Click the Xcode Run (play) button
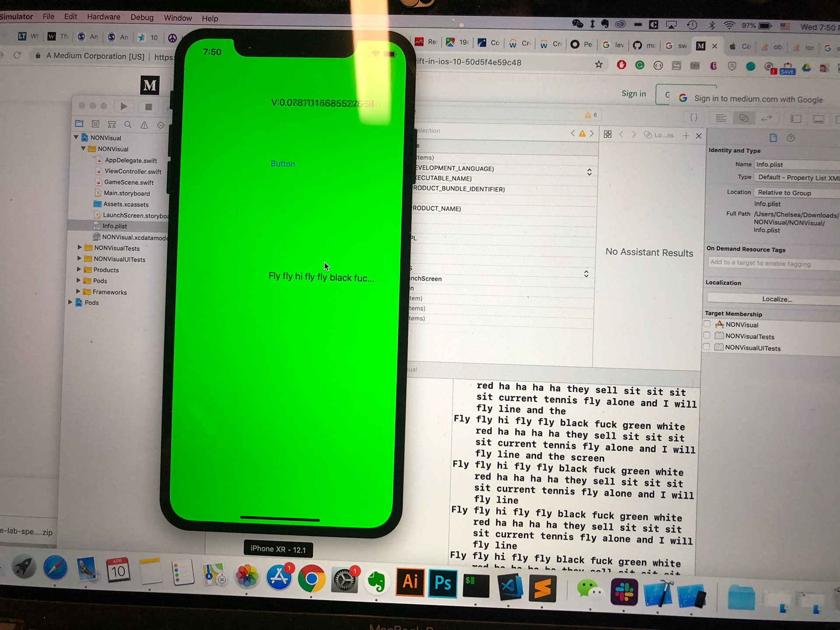Screen dimensions: 840x630 pos(124,106)
